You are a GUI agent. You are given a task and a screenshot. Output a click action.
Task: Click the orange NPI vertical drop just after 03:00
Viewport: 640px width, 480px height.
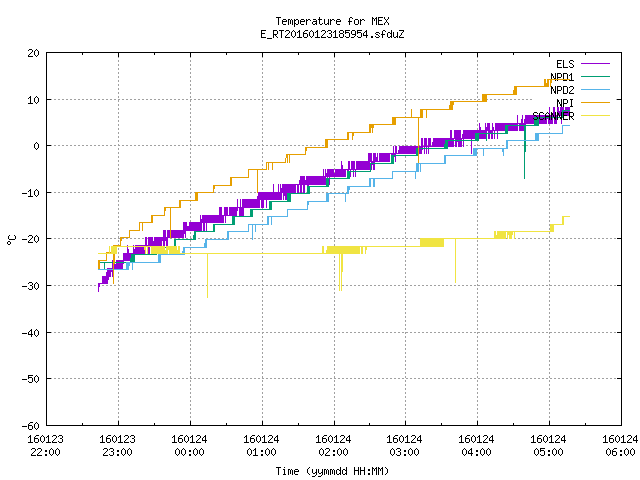point(418,139)
